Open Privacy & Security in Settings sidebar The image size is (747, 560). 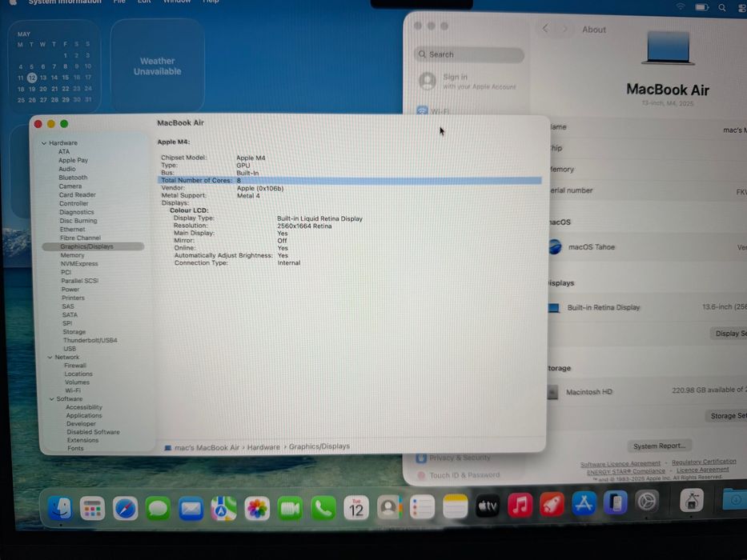[x=453, y=458]
